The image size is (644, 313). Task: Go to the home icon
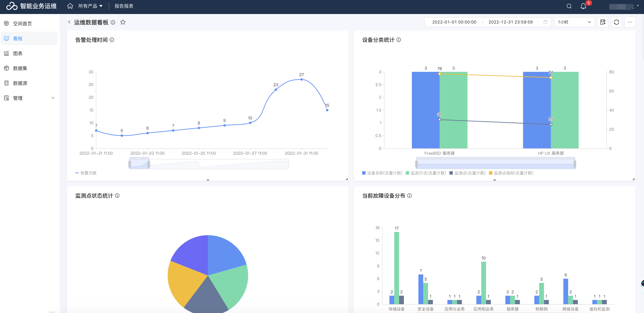pos(70,6)
